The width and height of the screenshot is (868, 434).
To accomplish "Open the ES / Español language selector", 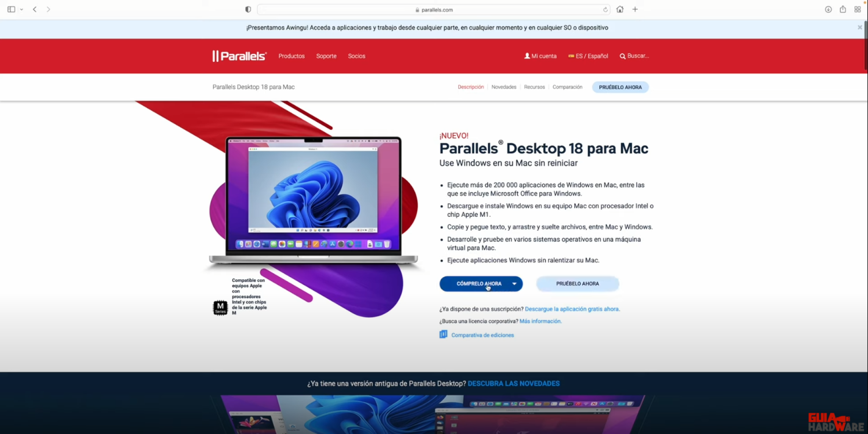I will pos(588,56).
